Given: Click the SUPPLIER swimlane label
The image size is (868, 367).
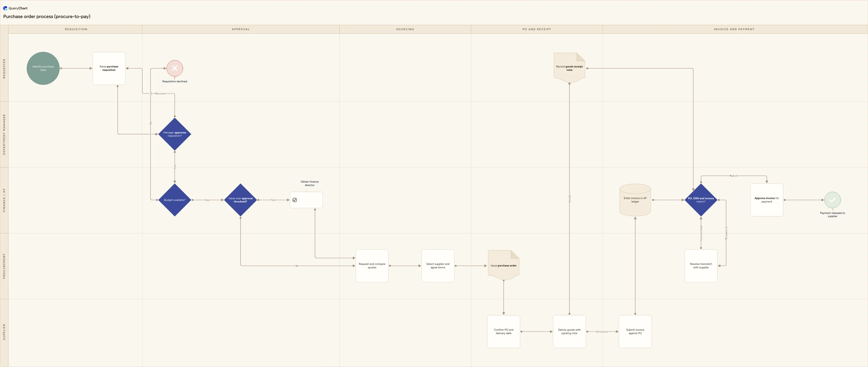Looking at the screenshot, I should [x=4, y=332].
